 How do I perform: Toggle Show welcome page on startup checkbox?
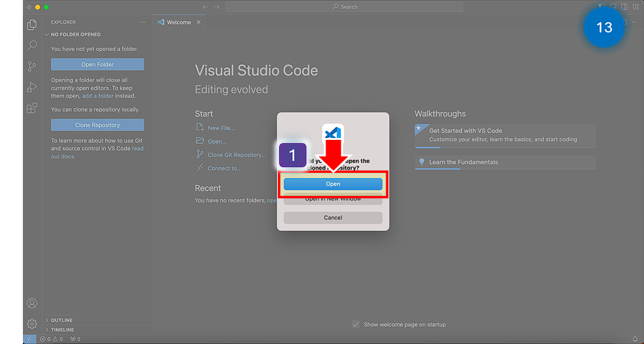[x=355, y=324]
